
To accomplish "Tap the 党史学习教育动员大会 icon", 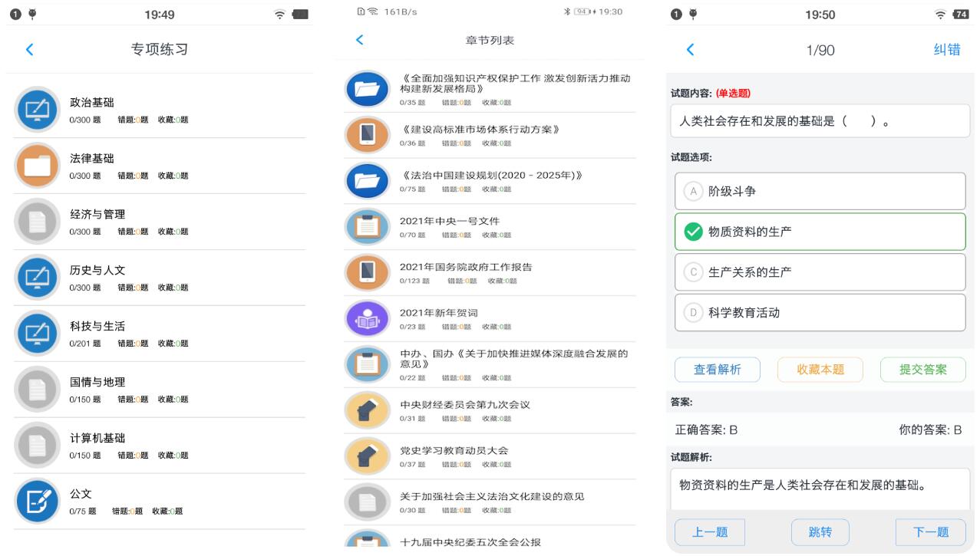I will click(x=368, y=456).
